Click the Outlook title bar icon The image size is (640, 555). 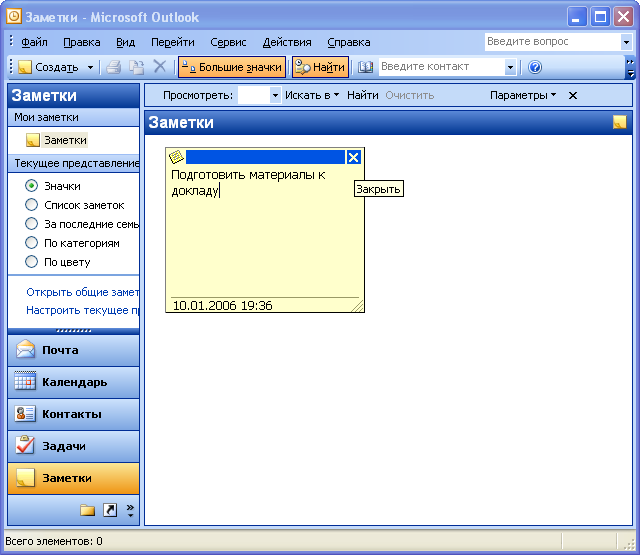coord(14,17)
